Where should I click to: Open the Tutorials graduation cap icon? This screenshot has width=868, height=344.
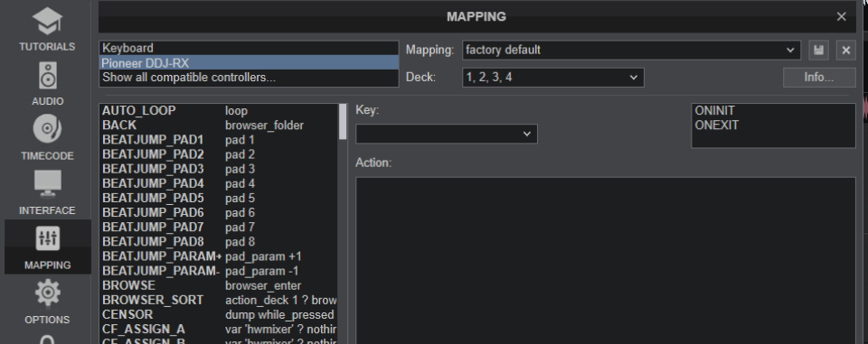(x=47, y=21)
